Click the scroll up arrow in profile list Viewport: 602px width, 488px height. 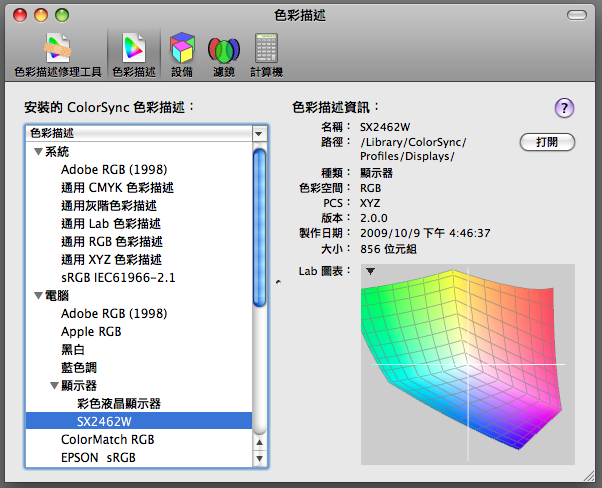260,442
